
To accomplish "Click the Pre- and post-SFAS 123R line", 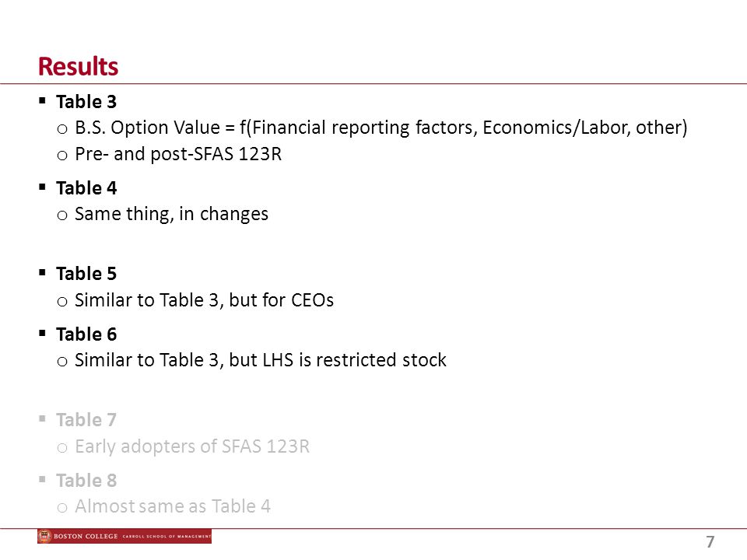I will tap(178, 154).
